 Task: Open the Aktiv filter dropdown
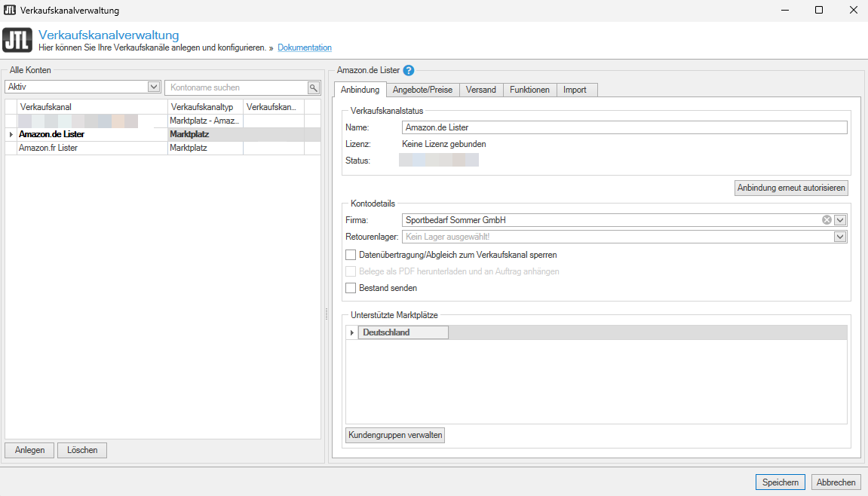pos(154,87)
